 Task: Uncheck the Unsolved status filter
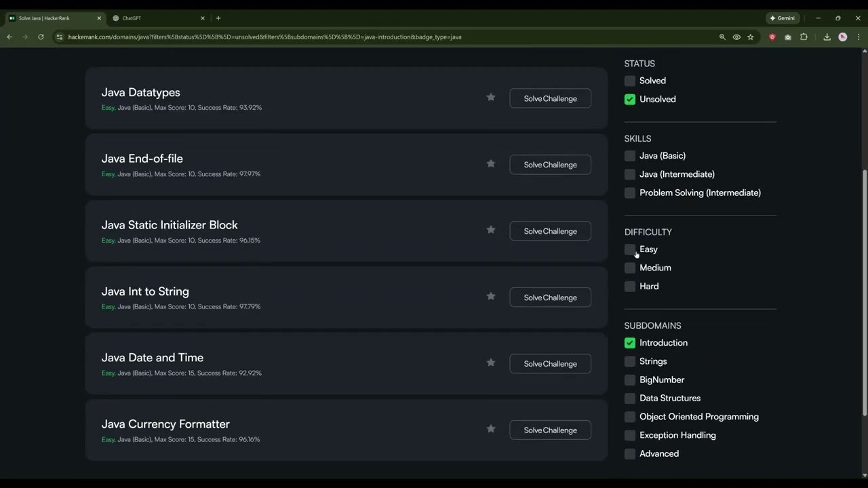630,99
